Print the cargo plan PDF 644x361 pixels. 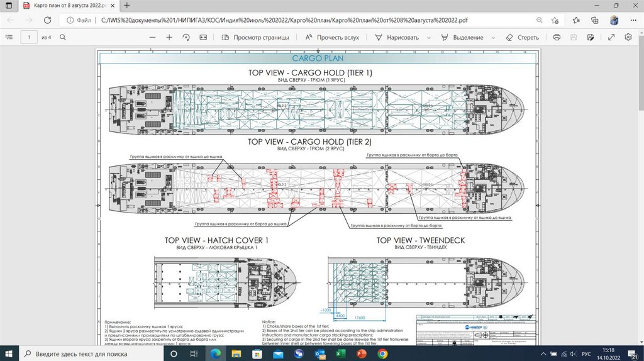pos(557,37)
